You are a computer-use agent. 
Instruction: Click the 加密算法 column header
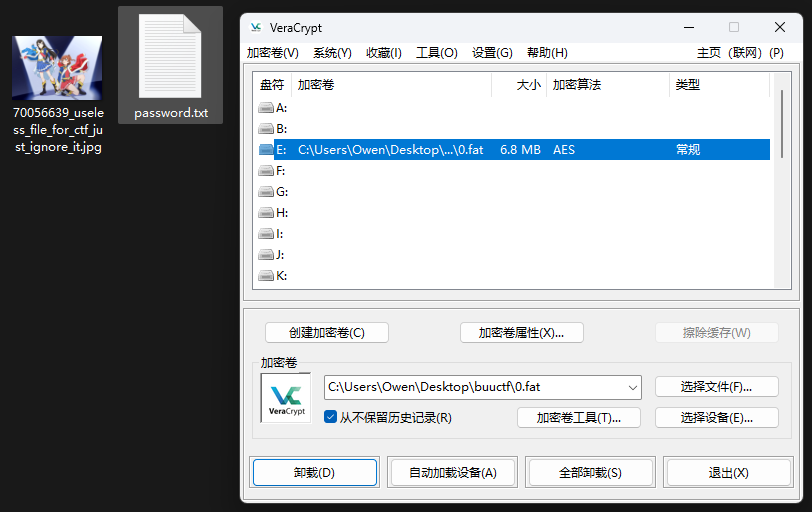point(608,85)
